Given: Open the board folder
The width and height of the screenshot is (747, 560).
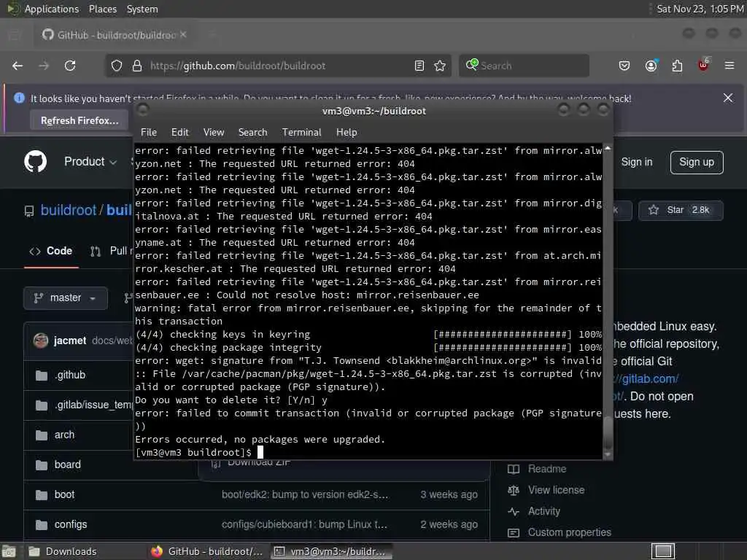Looking at the screenshot, I should tap(68, 464).
